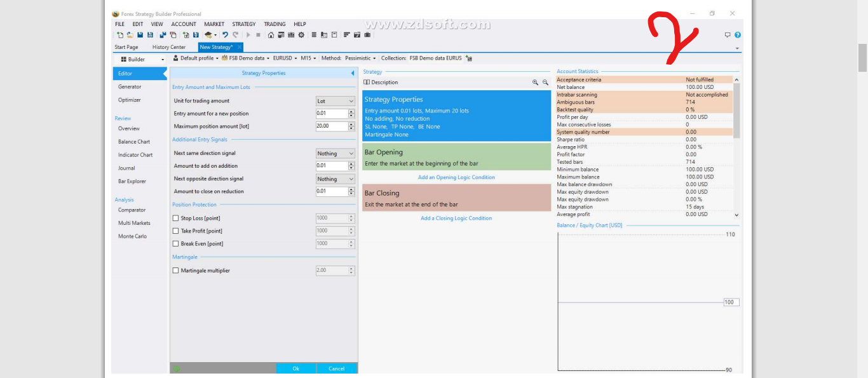This screenshot has height=378, width=868.
Task: Open settings via the gear icon
Action: pos(301,35)
